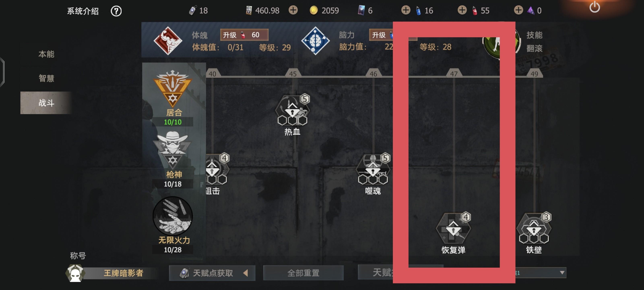Add blue potions using plus button

point(406,10)
